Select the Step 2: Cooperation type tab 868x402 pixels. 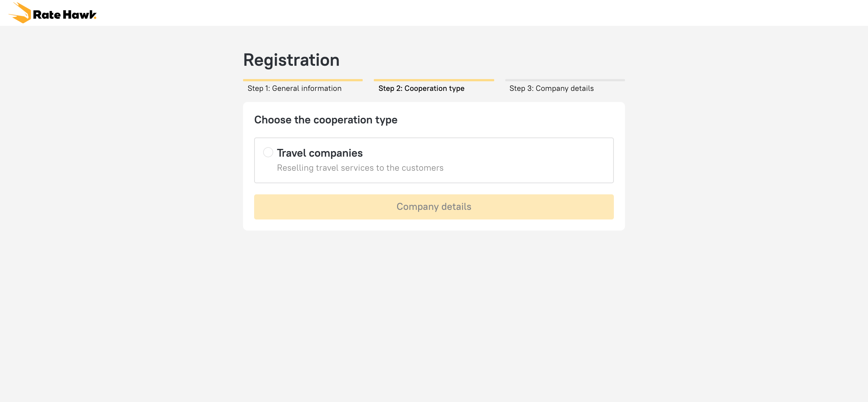(x=421, y=88)
